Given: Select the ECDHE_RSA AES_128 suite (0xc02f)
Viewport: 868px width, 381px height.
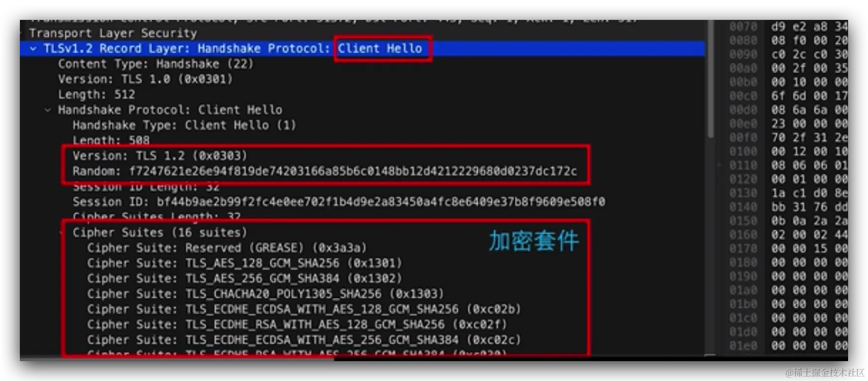Looking at the screenshot, I should point(297,324).
